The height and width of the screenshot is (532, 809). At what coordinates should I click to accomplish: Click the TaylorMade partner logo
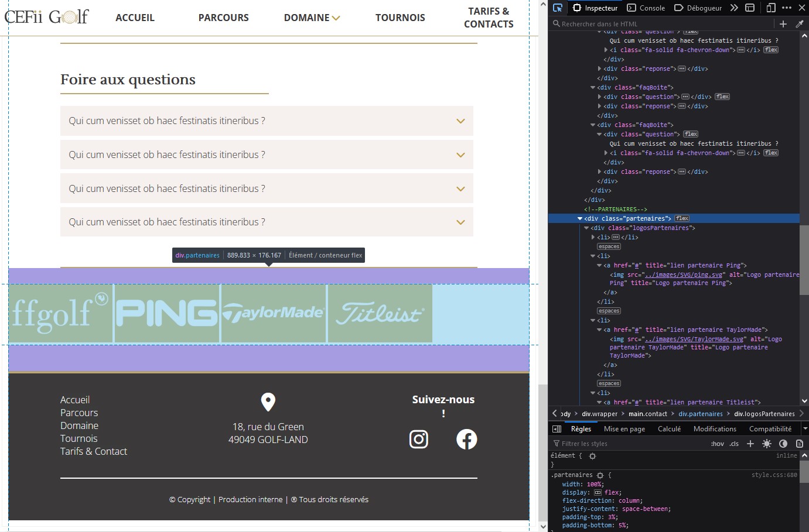point(274,314)
